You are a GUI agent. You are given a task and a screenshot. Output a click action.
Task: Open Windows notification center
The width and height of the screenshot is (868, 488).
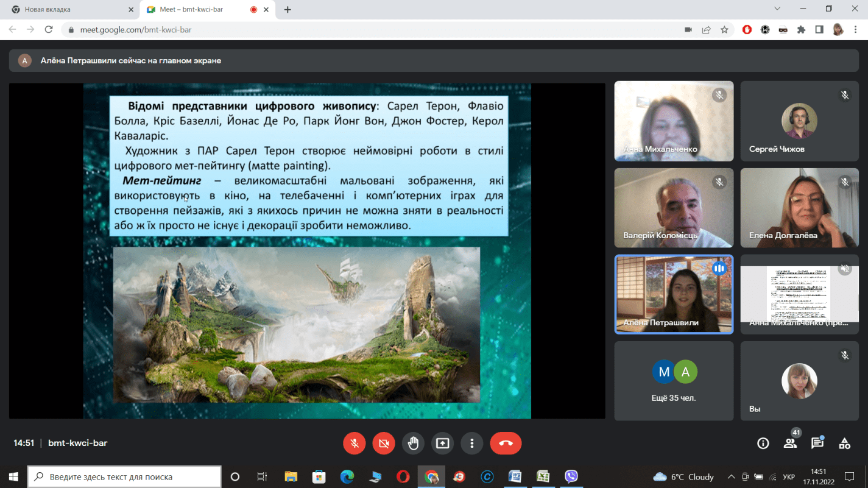point(850,476)
